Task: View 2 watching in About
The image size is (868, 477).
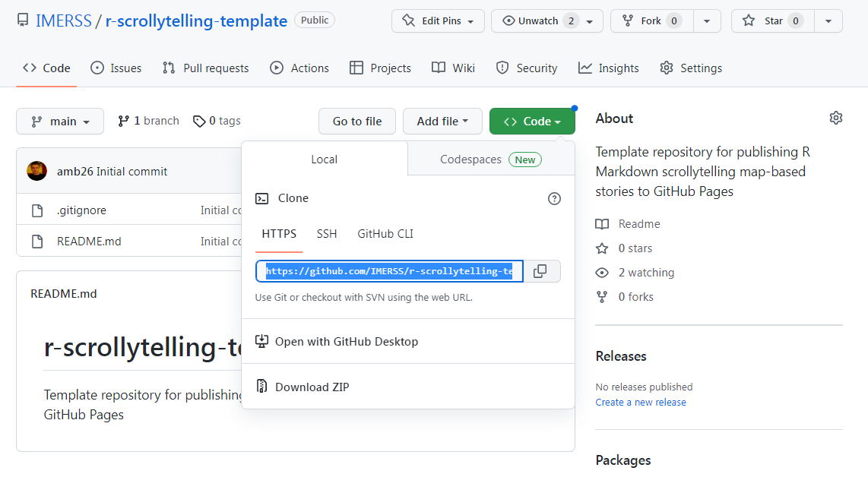Action: pos(635,273)
